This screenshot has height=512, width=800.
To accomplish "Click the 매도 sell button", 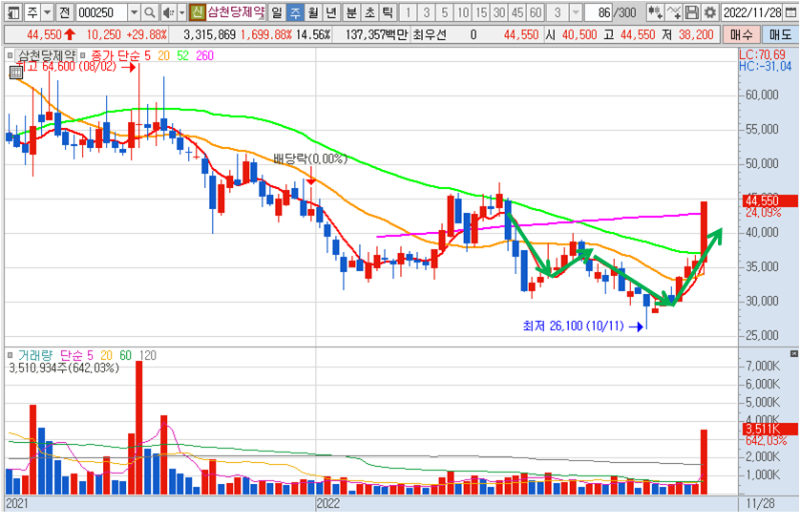I will click(780, 35).
